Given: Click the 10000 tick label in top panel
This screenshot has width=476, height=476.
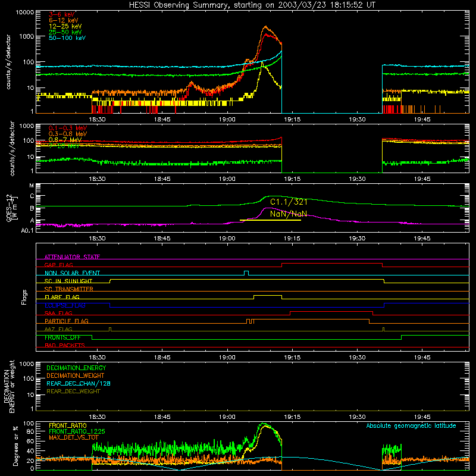Looking at the screenshot, I should pyautogui.click(x=25, y=12).
